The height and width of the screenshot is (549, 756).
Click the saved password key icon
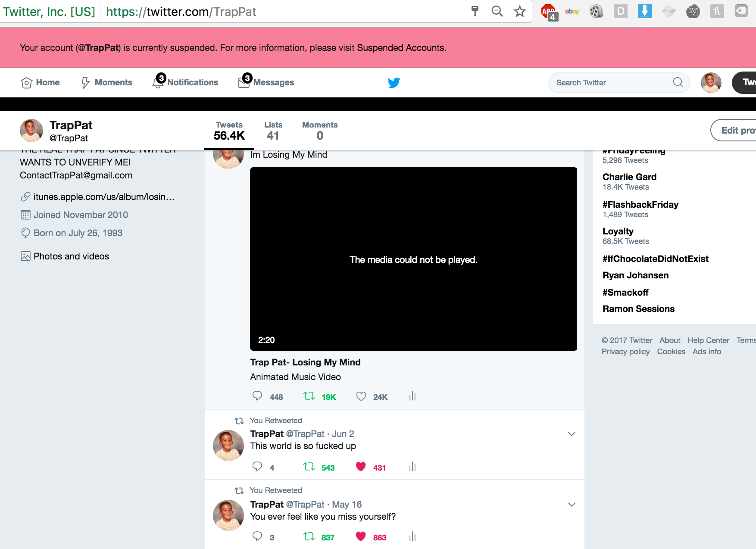tap(475, 11)
